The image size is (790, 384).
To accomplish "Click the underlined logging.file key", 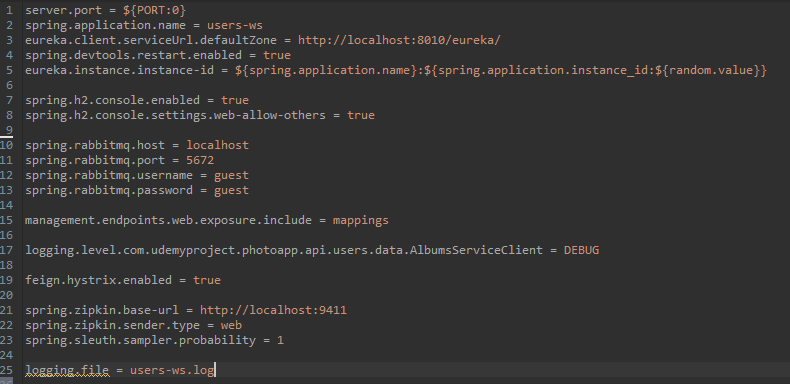I will (68, 370).
